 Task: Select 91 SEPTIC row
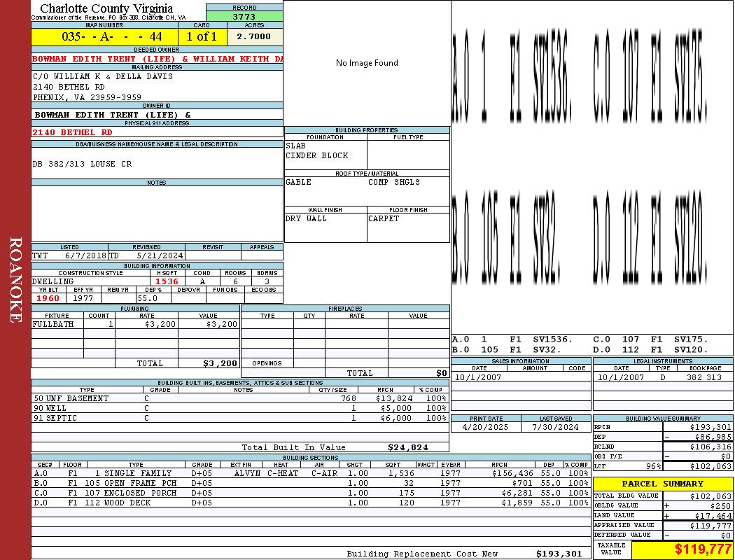coord(240,418)
